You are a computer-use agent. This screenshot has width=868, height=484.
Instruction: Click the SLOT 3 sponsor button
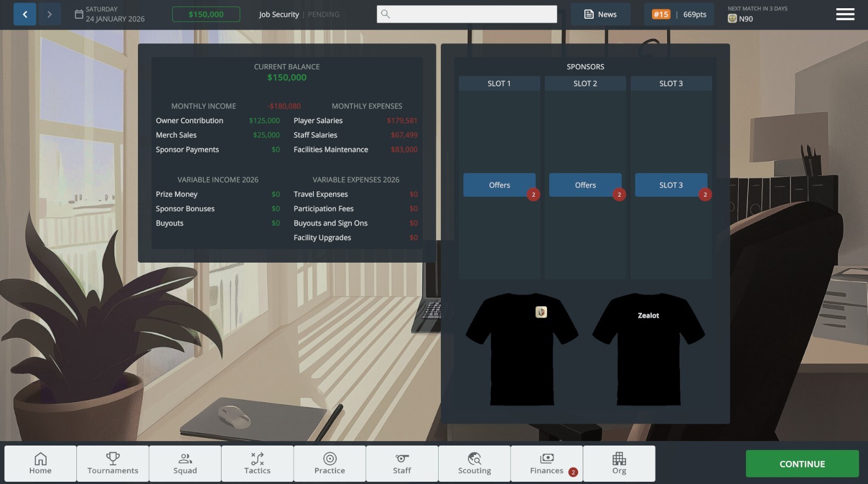pyautogui.click(x=671, y=185)
